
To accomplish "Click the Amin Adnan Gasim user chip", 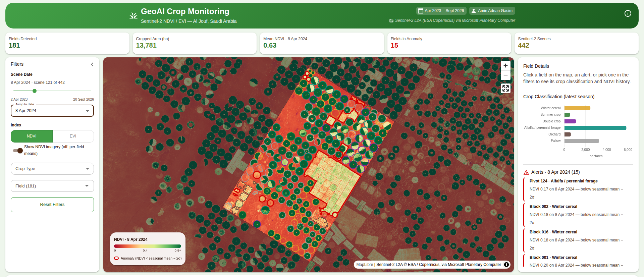I will 492,11.
